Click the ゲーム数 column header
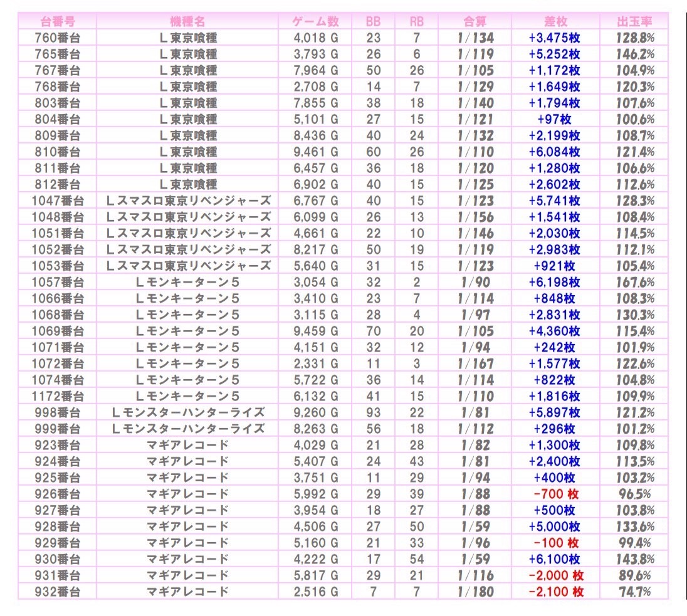Screen dimensions: 687x616 [x=316, y=21]
